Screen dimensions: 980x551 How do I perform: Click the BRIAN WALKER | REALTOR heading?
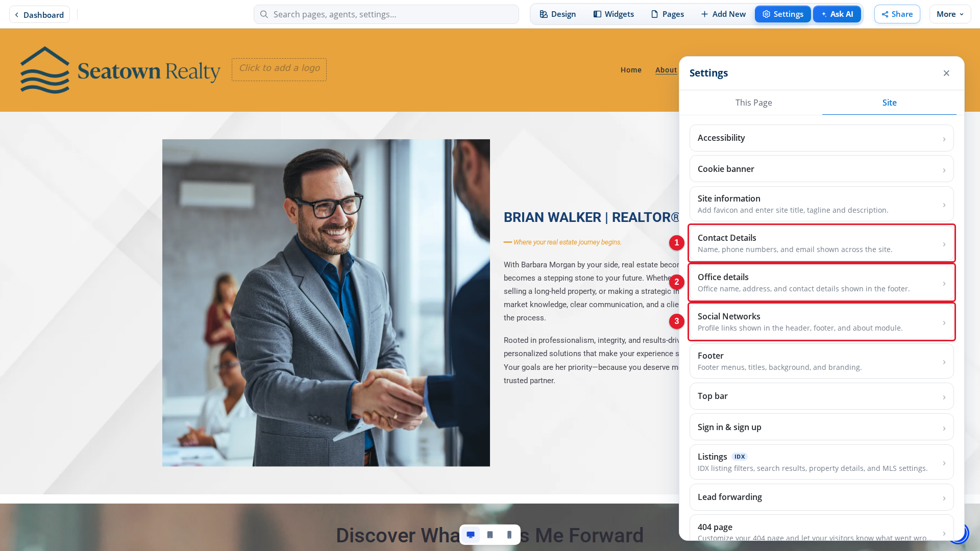[x=592, y=217]
